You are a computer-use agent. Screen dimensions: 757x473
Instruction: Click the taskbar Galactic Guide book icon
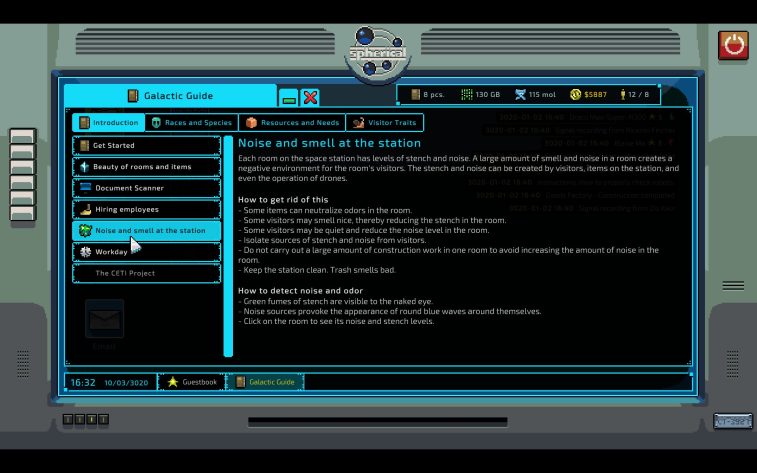point(240,382)
